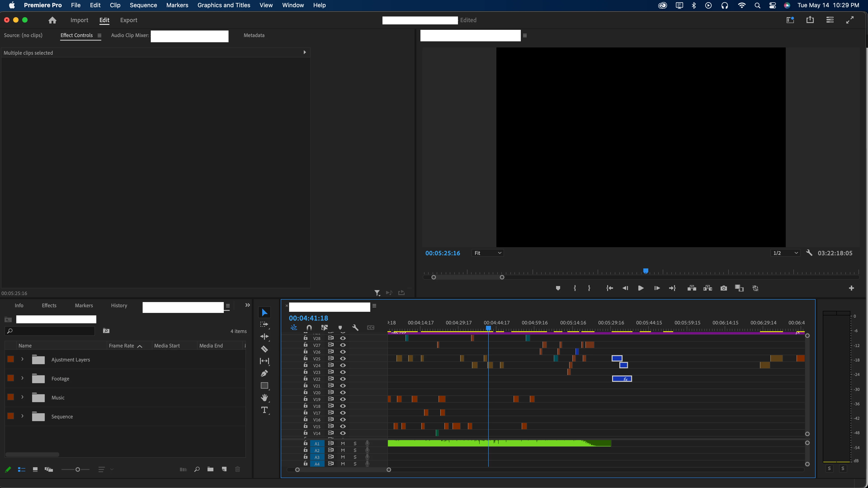Open the 1/2 playback resolution dropdown
The height and width of the screenshot is (488, 868).
pyautogui.click(x=785, y=253)
